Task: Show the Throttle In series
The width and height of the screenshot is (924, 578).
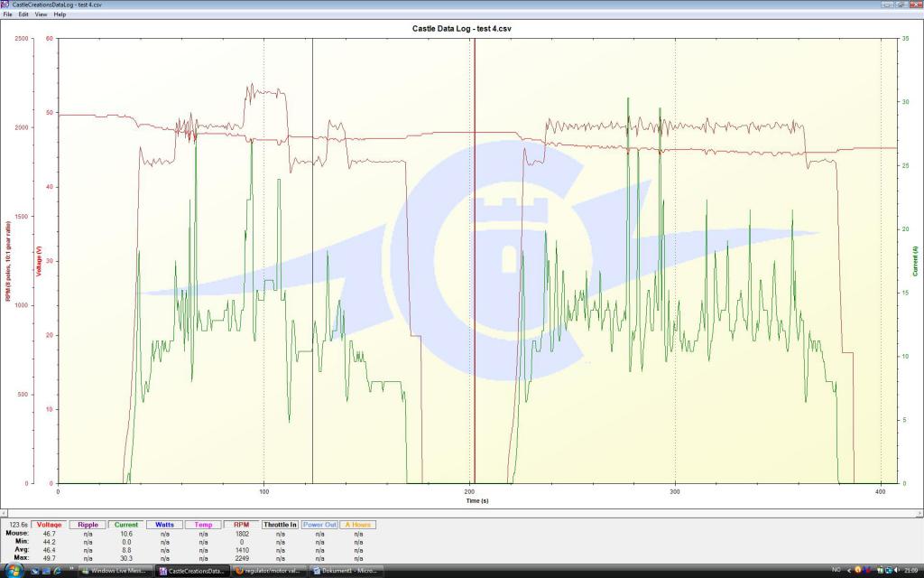Action: coord(280,525)
